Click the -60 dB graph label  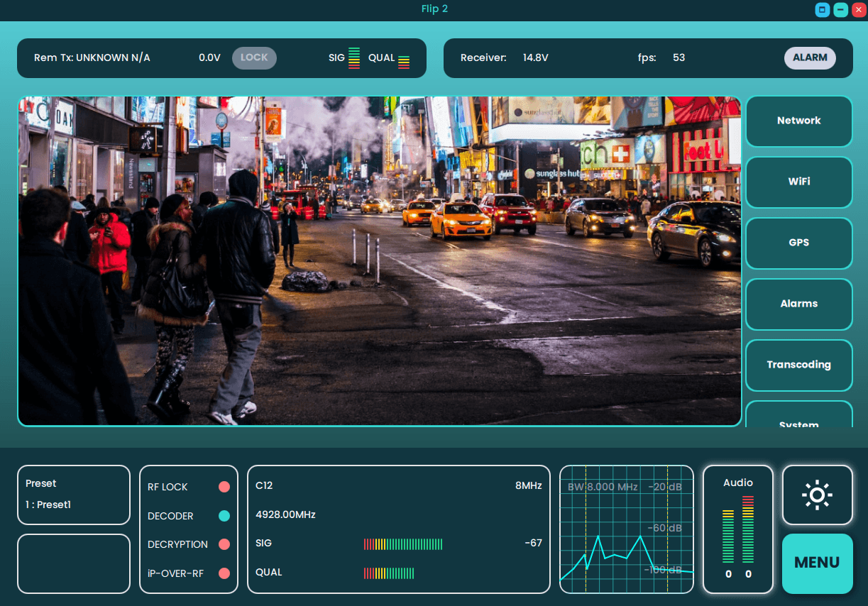tap(665, 528)
